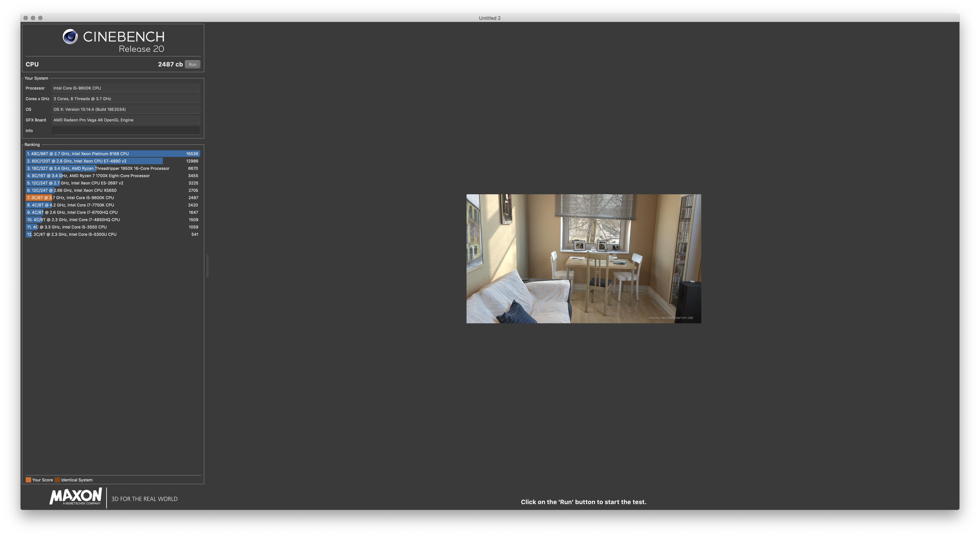Click the OS version field

point(126,109)
